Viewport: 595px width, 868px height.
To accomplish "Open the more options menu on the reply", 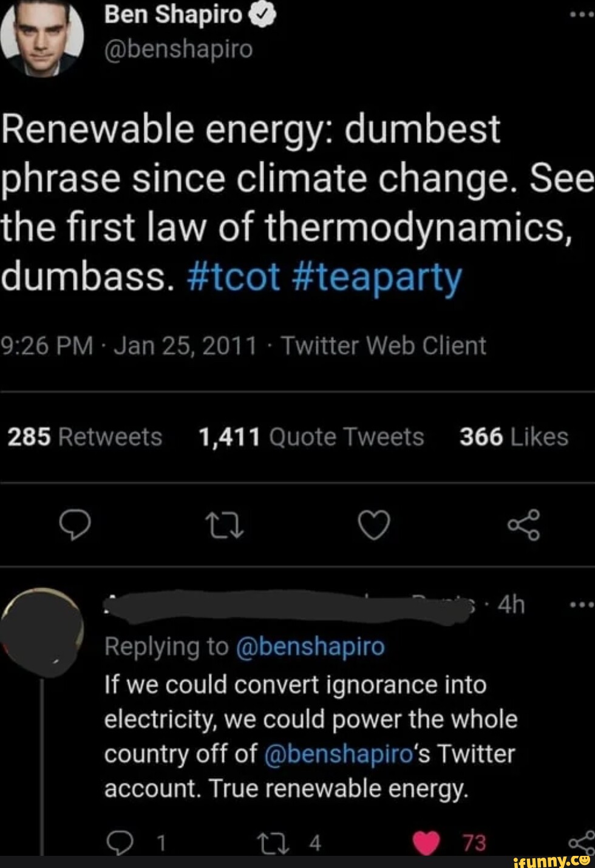I will [581, 604].
